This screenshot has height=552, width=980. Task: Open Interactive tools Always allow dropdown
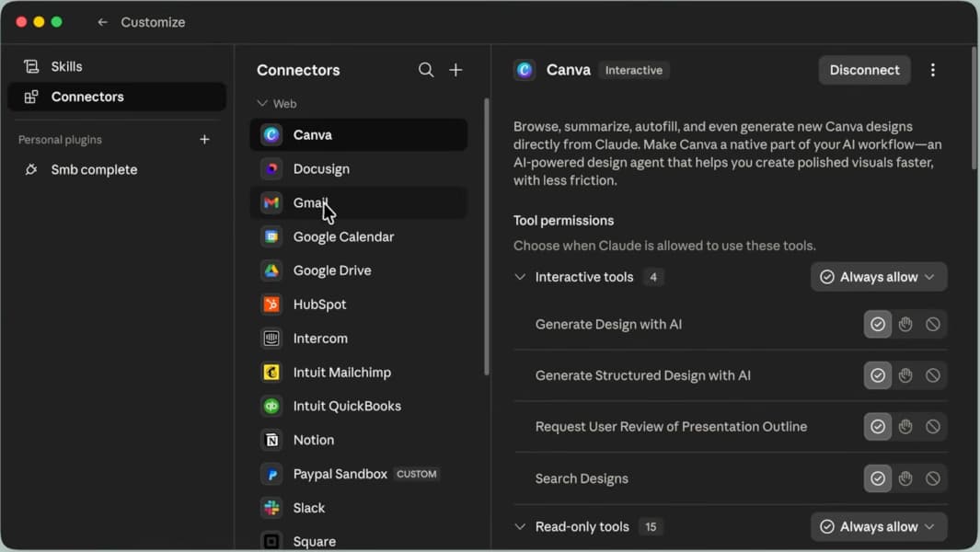tap(879, 277)
